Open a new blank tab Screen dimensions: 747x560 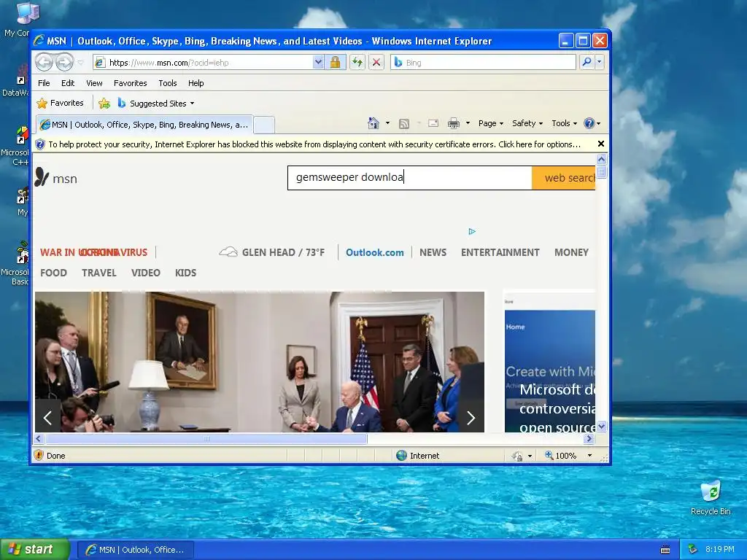click(264, 125)
